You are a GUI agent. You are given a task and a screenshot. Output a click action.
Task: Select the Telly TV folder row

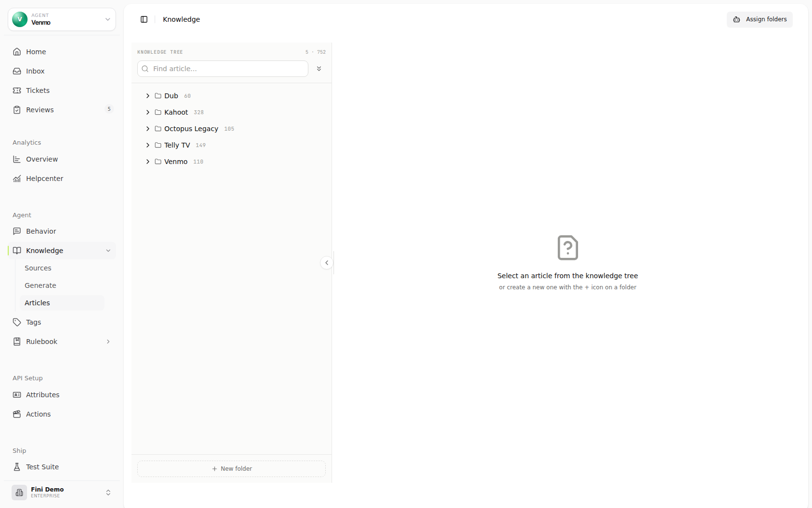click(232, 145)
